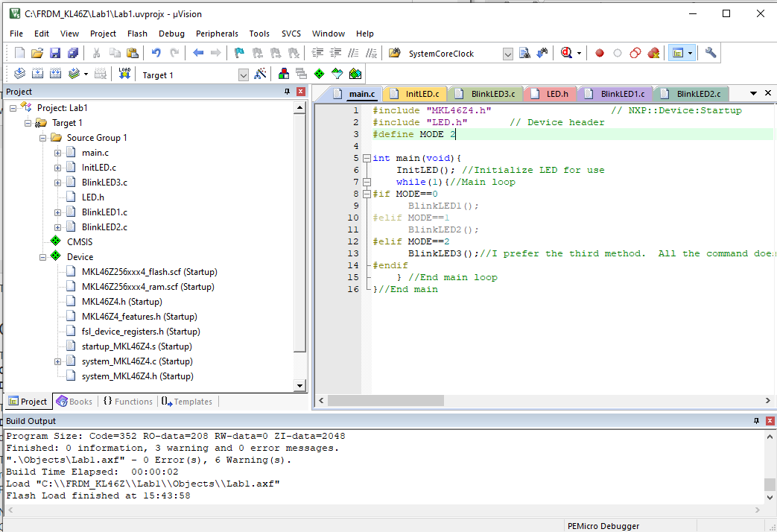Open the Target 1 selection dropdown
Image resolution: width=777 pixels, height=532 pixels.
pyautogui.click(x=243, y=75)
